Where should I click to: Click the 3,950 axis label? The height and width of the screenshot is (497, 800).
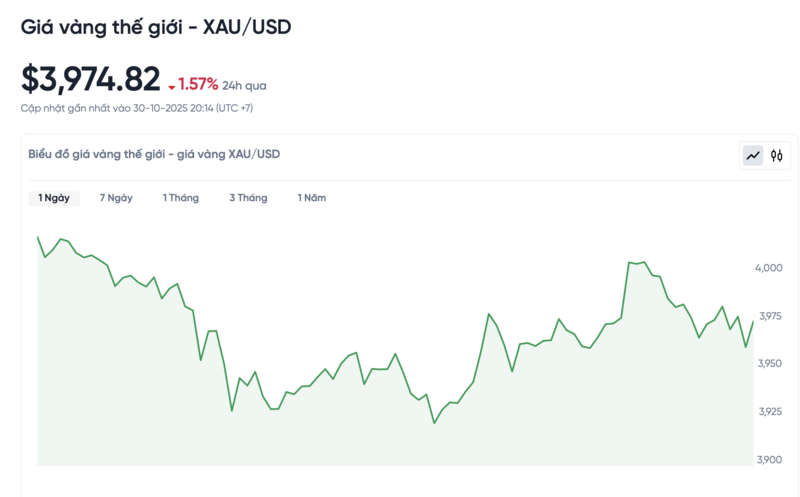click(x=769, y=364)
